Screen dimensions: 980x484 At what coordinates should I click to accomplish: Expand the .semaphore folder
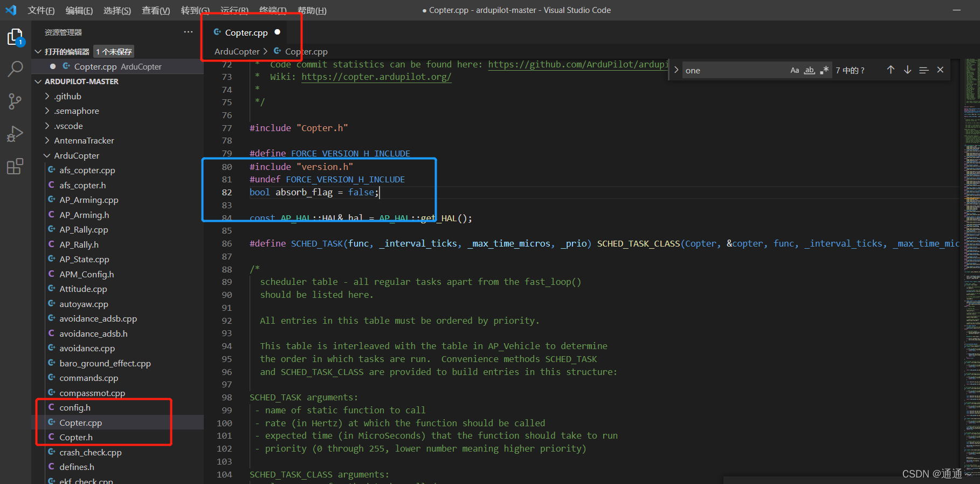coord(118,111)
